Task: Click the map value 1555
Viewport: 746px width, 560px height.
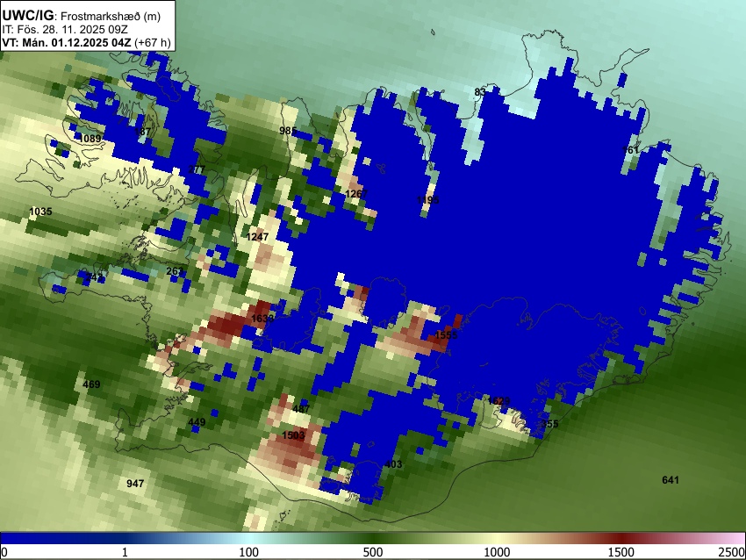Action: [446, 335]
